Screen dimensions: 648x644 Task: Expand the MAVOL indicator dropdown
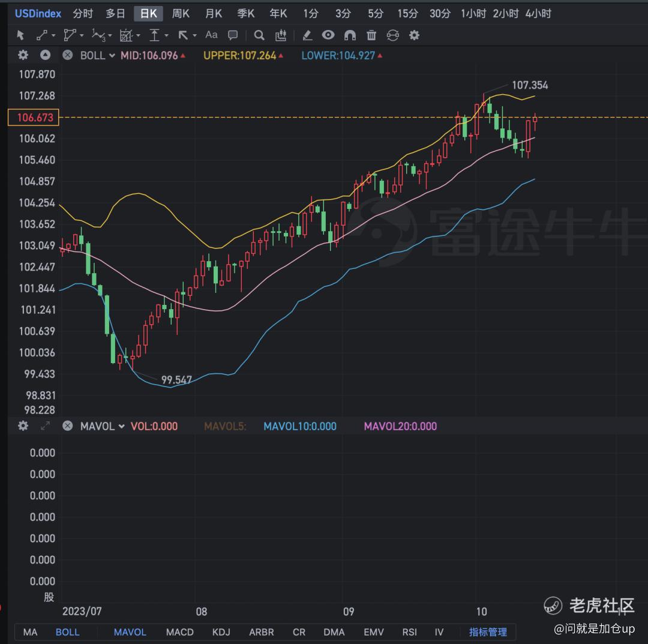[x=121, y=426]
